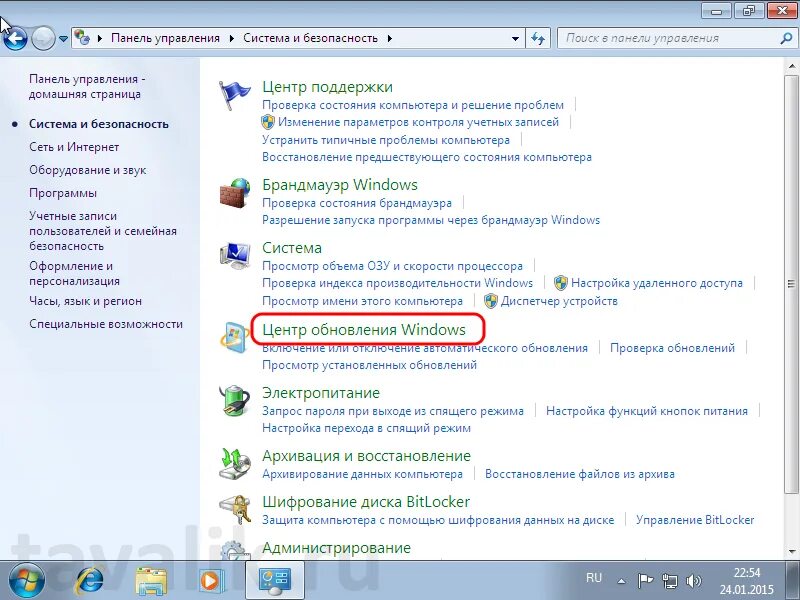
Task: Select Оборудование и звук in sidebar
Action: [x=87, y=170]
